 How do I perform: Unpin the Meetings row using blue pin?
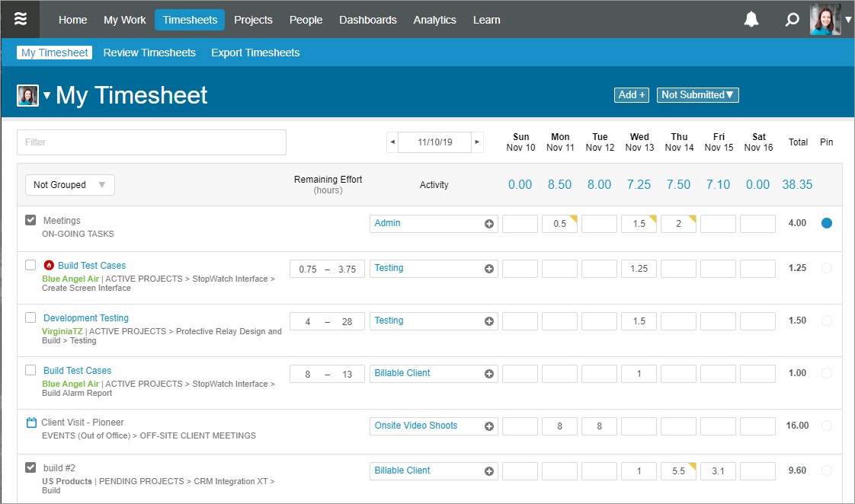827,223
